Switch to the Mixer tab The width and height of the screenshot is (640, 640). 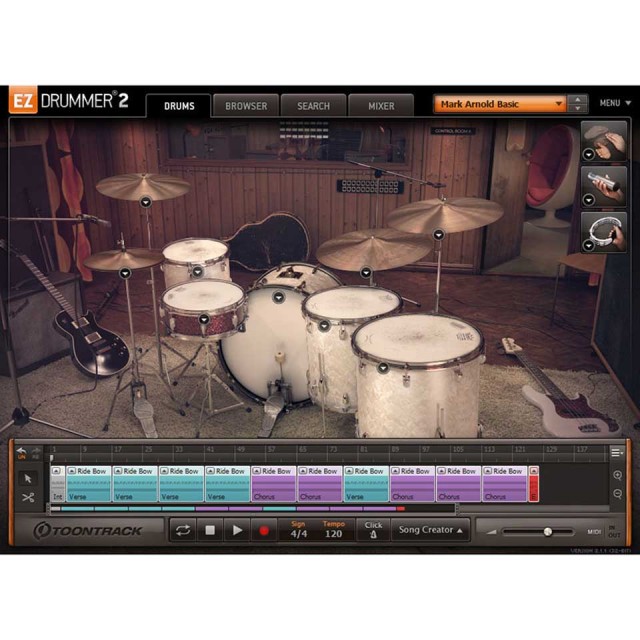[381, 105]
